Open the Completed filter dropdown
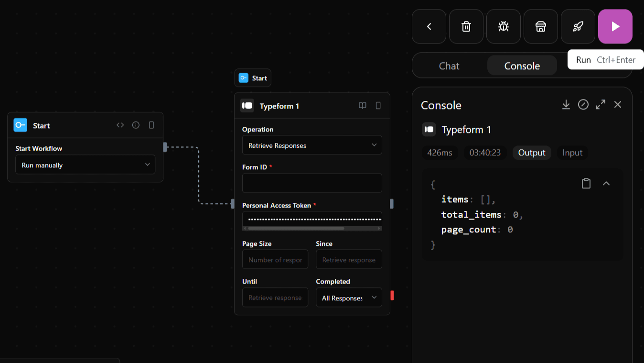Image resolution: width=644 pixels, height=363 pixels. coord(349,297)
